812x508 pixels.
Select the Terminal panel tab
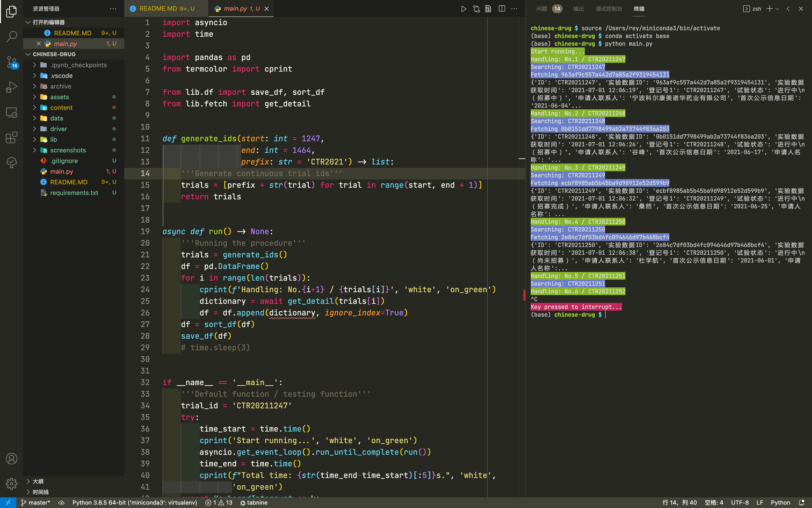pos(639,9)
